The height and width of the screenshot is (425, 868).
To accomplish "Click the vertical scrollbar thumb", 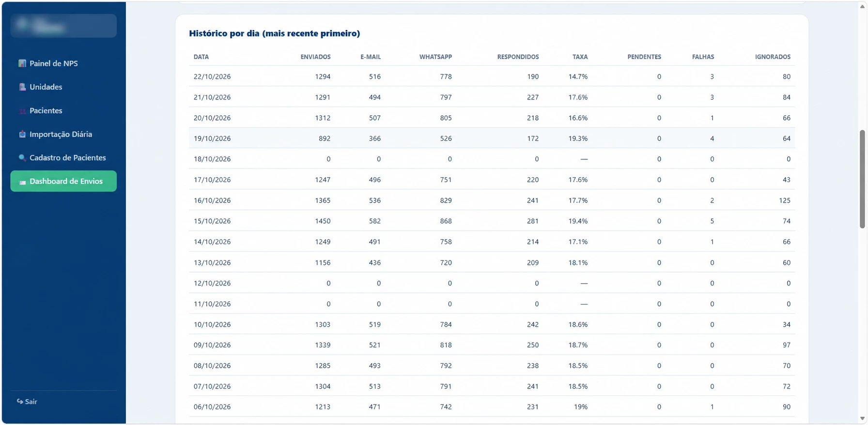I will coord(862,179).
